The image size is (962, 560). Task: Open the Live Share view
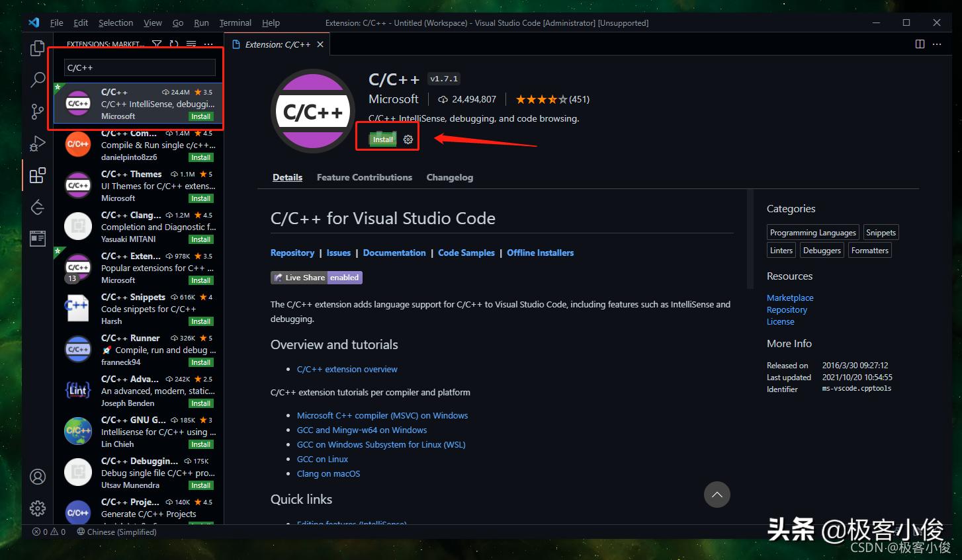click(38, 207)
